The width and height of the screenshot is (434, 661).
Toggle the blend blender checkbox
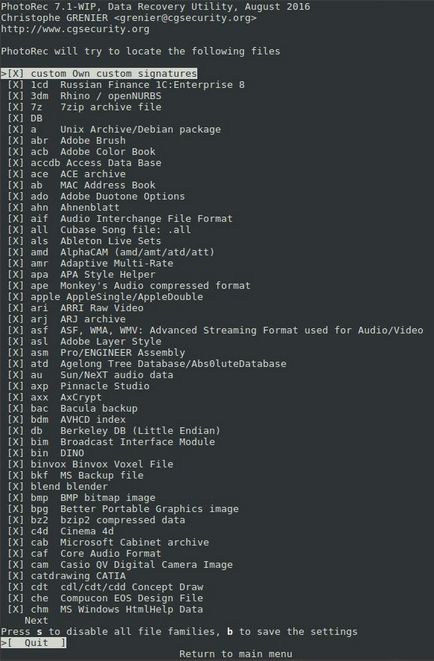pos(16,486)
